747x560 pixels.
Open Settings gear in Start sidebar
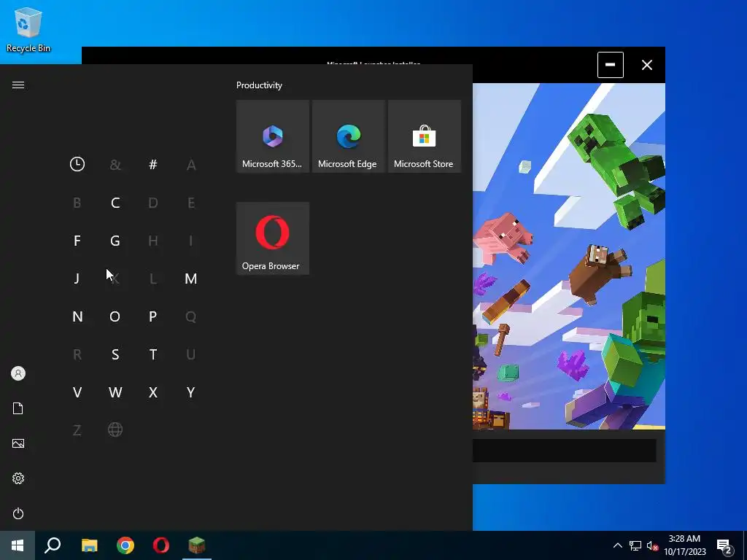pyautogui.click(x=18, y=478)
